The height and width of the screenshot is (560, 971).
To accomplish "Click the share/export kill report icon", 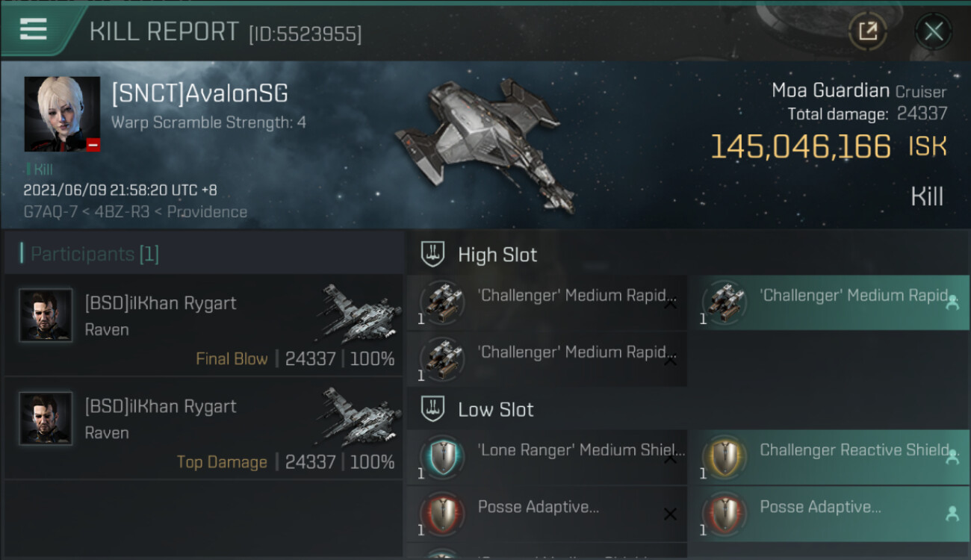I will pos(868,31).
